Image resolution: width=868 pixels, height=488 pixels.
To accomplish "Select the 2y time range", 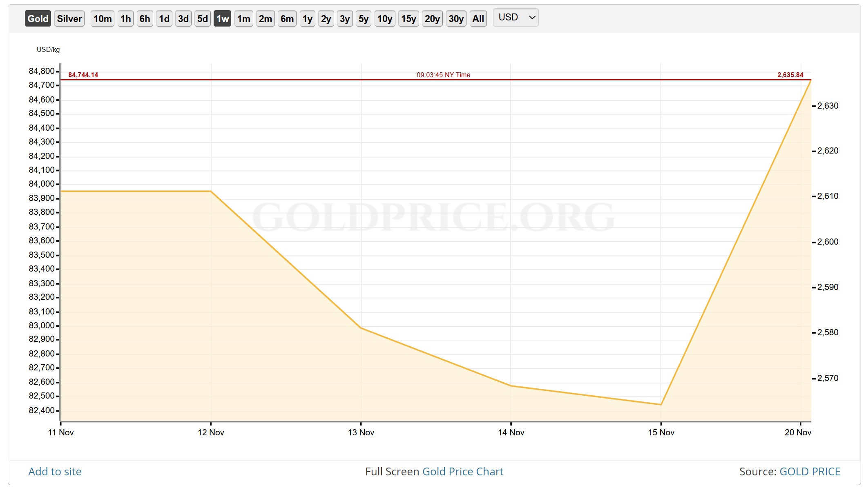I will [x=326, y=19].
